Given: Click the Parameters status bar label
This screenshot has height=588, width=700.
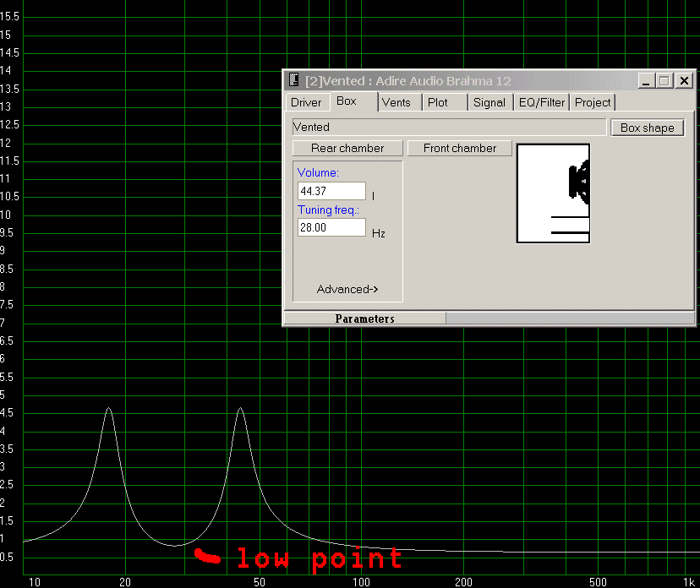Looking at the screenshot, I should [364, 318].
